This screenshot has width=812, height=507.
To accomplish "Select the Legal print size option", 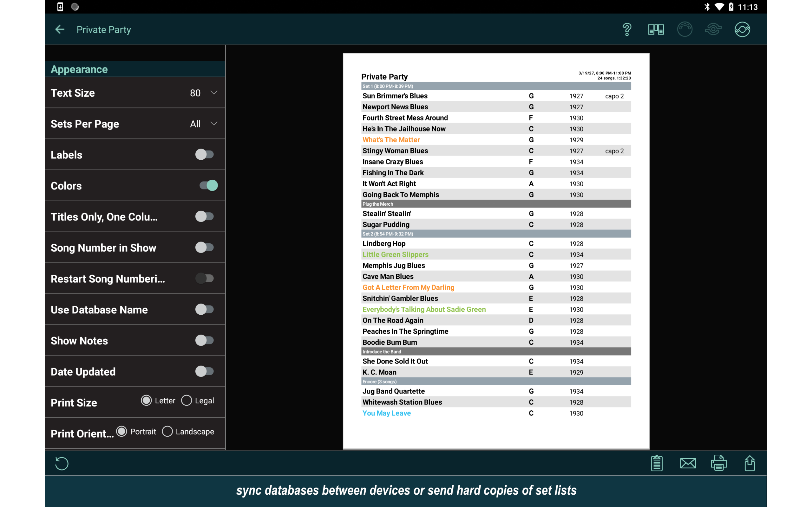I will (187, 400).
